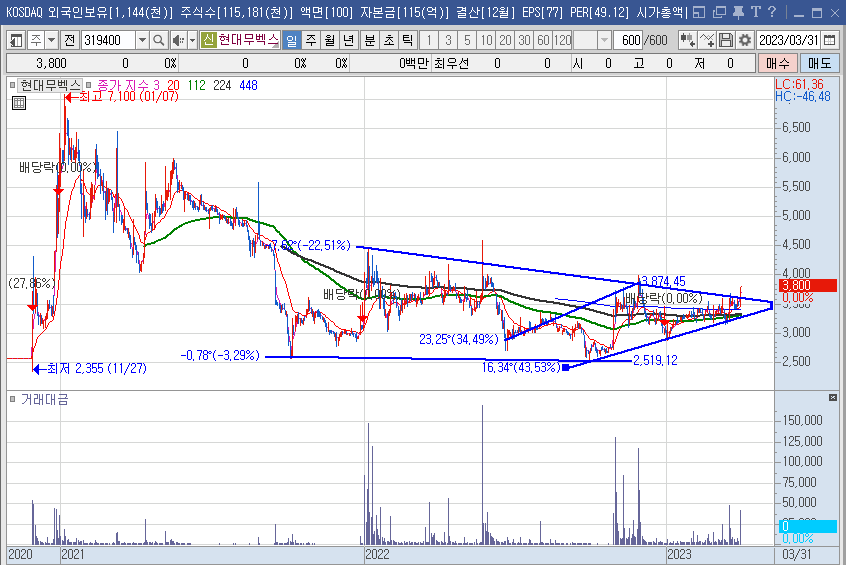Screen dimensions: 846x565
Task: Select the 분 minute chart period
Action: point(370,40)
